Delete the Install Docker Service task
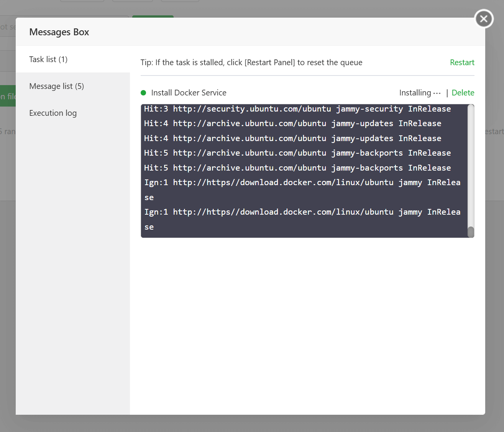Viewport: 504px width, 432px height. click(x=463, y=93)
